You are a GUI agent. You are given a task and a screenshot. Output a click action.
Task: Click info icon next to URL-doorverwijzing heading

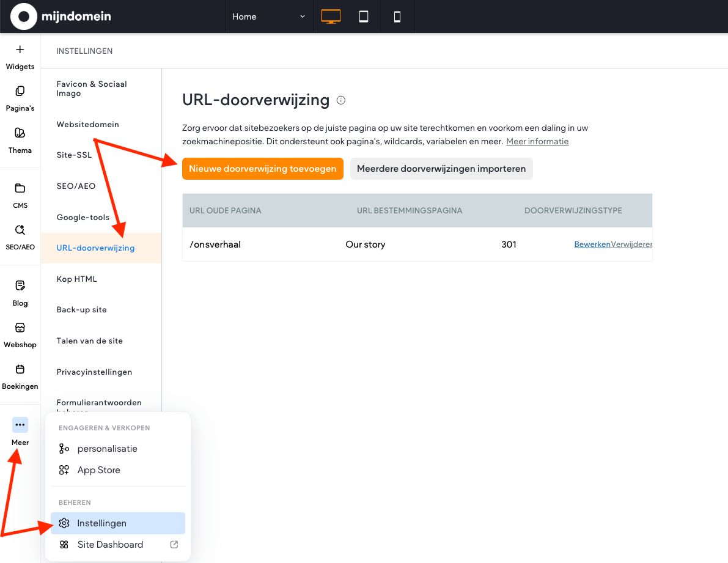pyautogui.click(x=341, y=100)
